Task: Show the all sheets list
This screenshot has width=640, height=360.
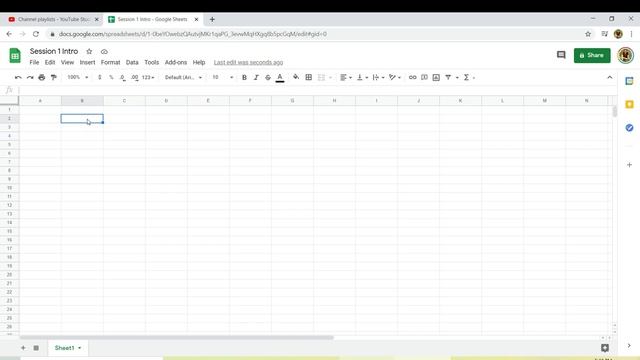Action: point(36,348)
